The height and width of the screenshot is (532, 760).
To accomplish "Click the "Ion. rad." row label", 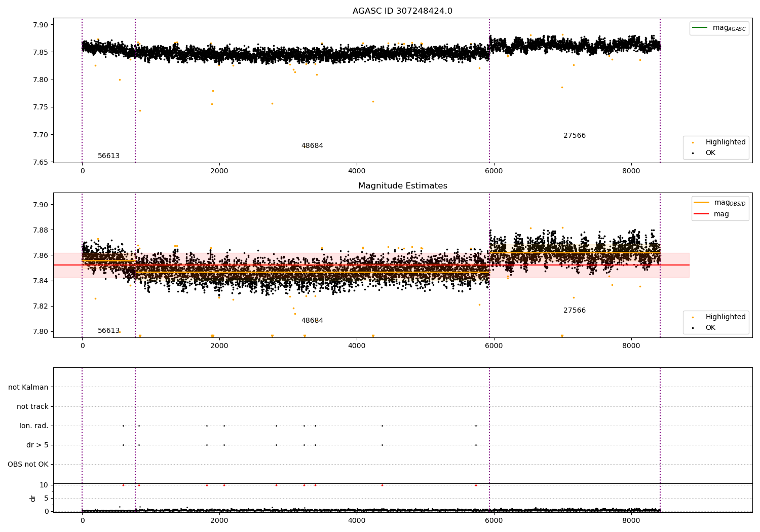I will (x=34, y=426).
